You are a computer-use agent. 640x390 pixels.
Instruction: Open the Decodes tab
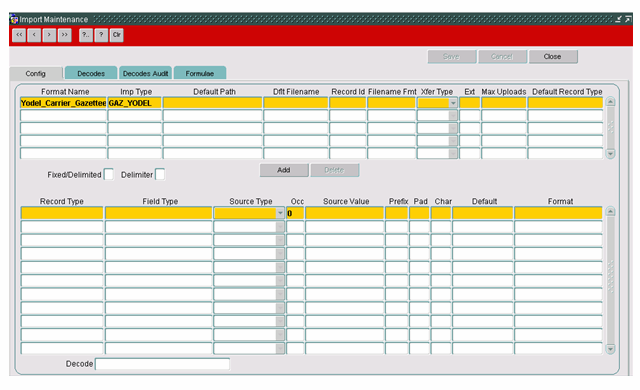[91, 73]
